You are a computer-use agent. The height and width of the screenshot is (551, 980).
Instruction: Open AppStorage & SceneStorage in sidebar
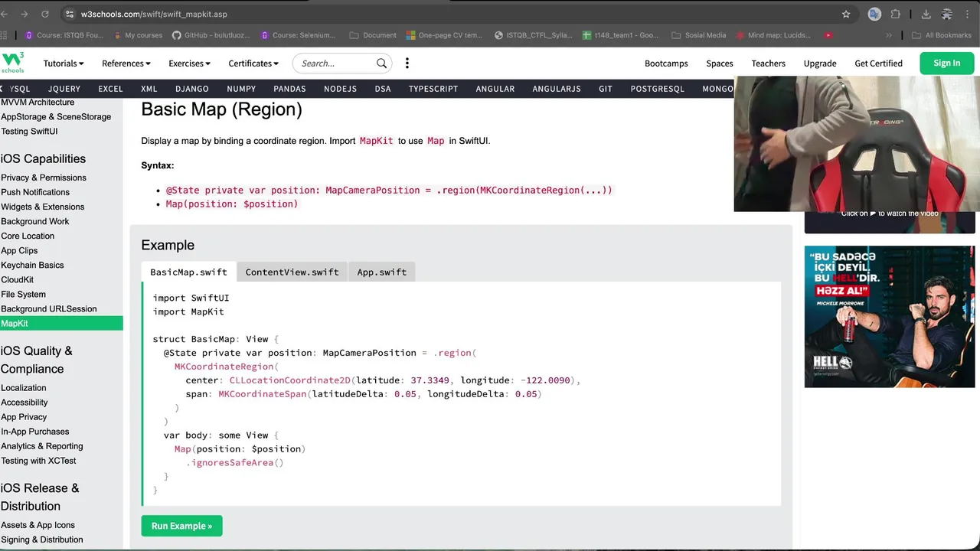tap(56, 116)
